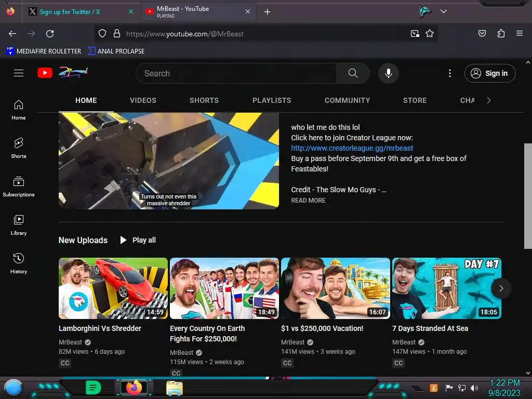Select the STORE channel tab
The height and width of the screenshot is (399, 532).
pos(415,100)
